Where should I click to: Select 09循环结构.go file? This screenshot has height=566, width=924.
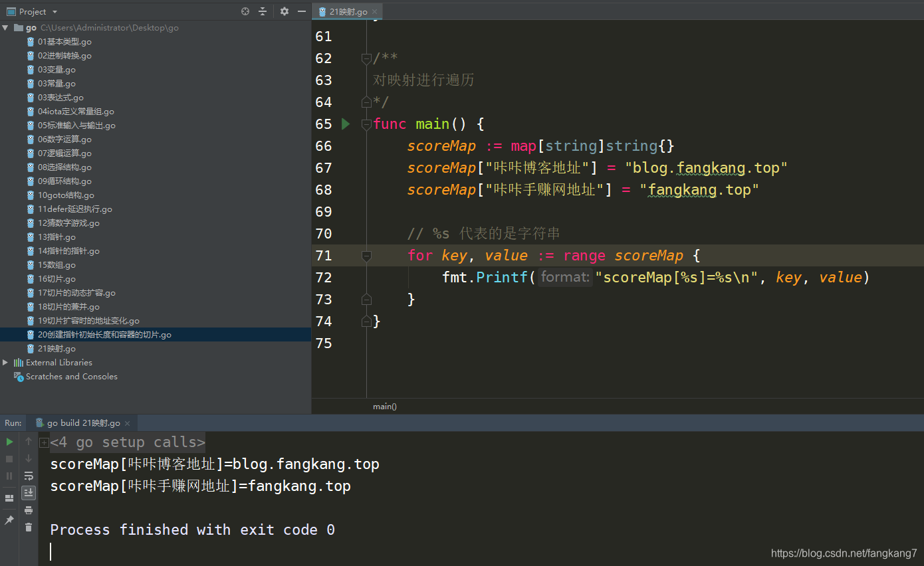64,181
